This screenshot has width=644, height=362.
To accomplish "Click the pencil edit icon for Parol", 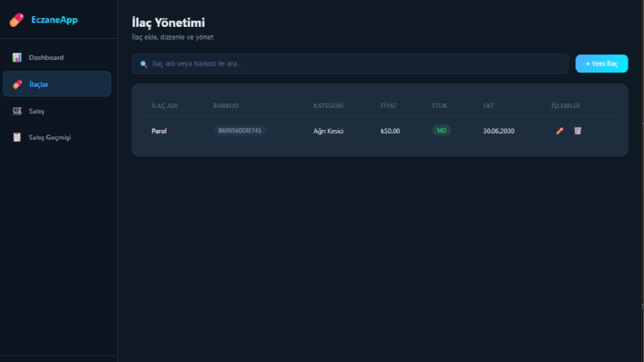I will 560,131.
